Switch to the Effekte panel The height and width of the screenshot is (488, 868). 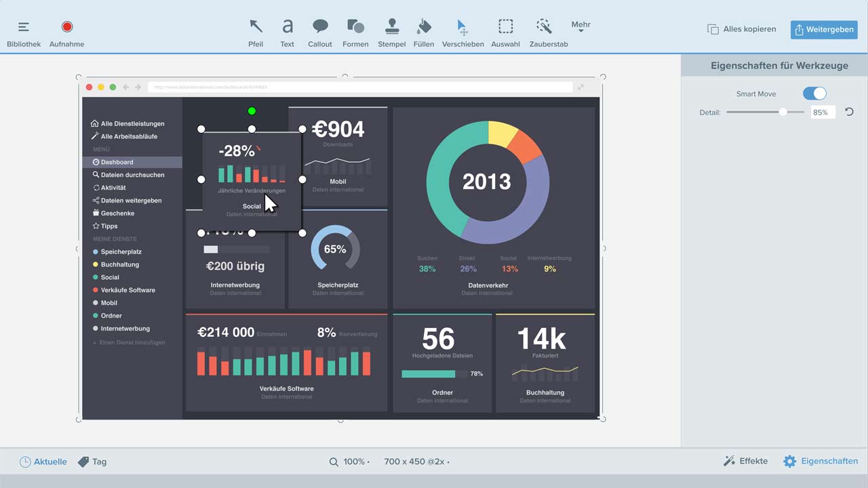745,461
